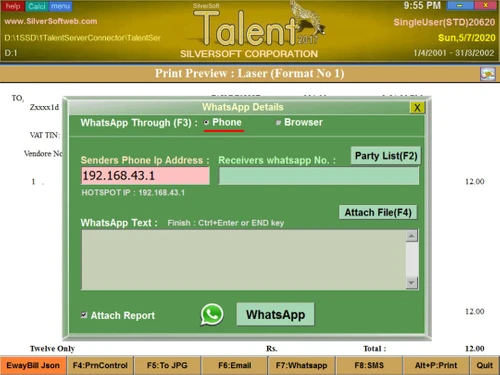Screen dimensions: 500x375
Task: Click the Receivers whatsapp No. field
Action: (x=319, y=176)
